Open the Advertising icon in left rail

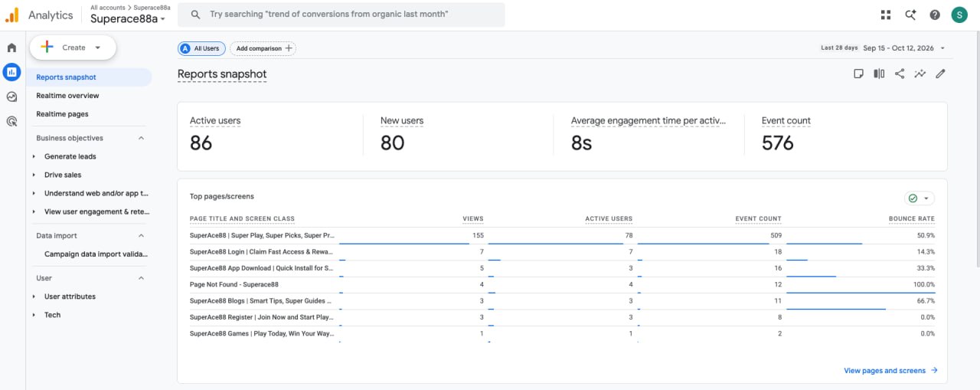pyautogui.click(x=11, y=121)
